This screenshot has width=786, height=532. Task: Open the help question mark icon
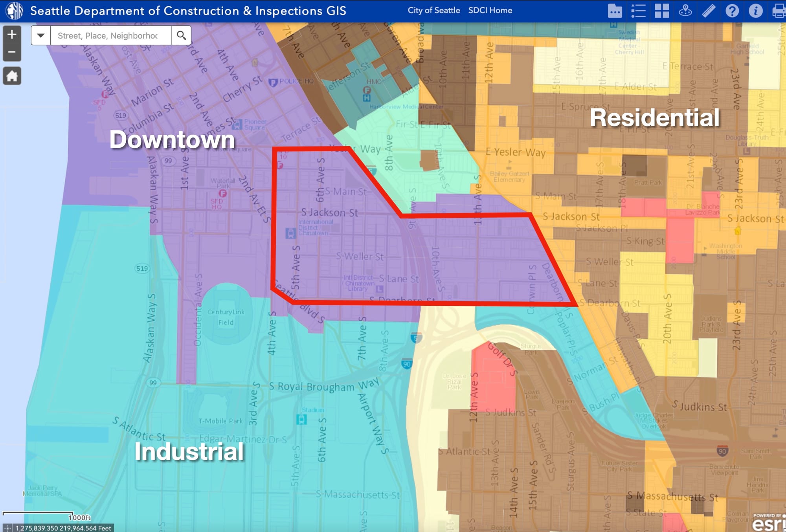coord(732,11)
